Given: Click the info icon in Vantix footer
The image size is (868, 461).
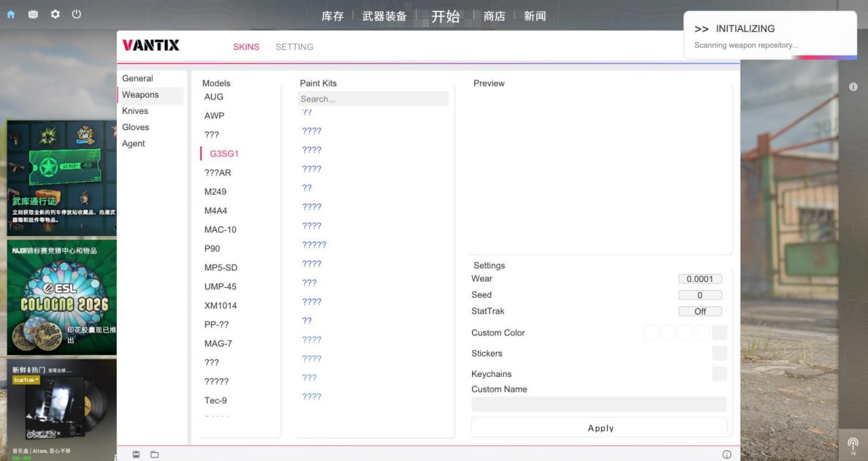Looking at the screenshot, I should tap(727, 454).
